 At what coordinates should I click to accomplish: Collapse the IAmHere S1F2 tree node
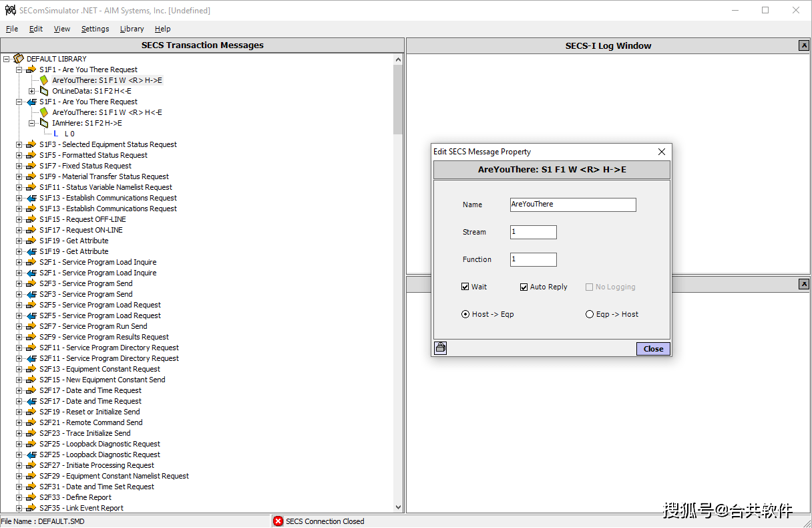pos(32,123)
